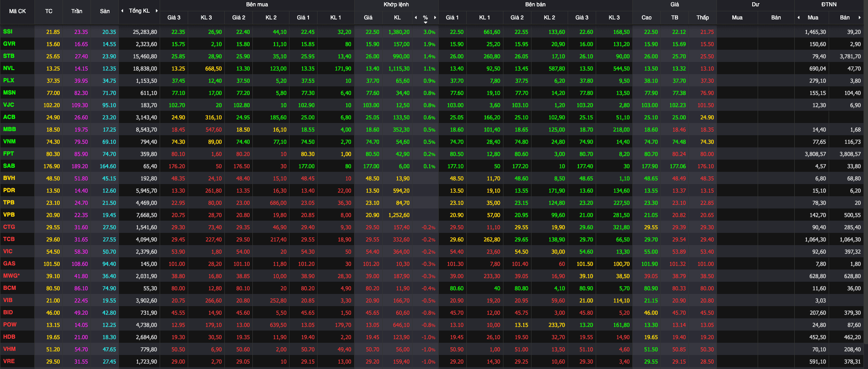The image size is (868, 369).
Task: Click the KL header under Khớp lệnh
Action: [x=397, y=18]
